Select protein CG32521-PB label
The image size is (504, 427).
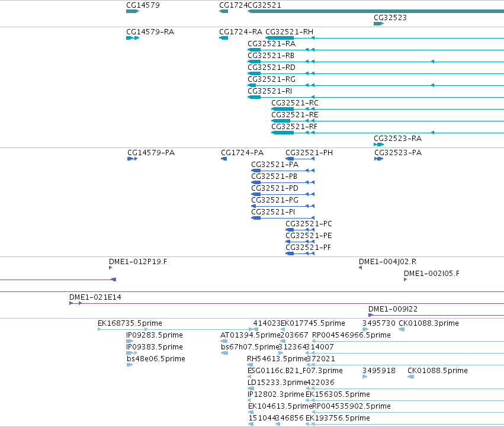tap(274, 176)
